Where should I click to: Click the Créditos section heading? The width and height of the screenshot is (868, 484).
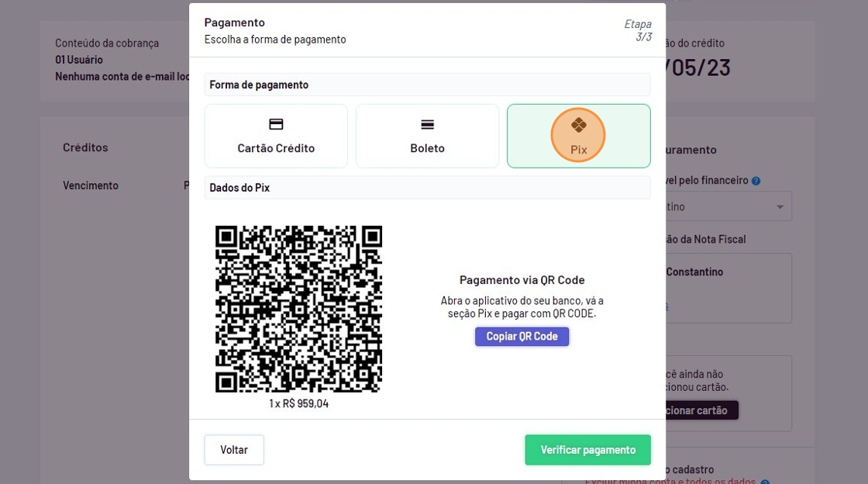pyautogui.click(x=85, y=147)
